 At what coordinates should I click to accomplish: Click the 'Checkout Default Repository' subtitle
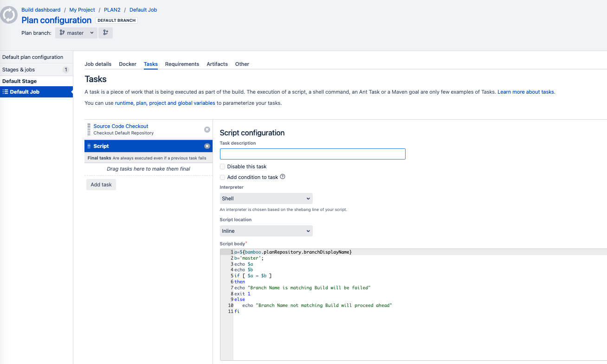(x=123, y=133)
